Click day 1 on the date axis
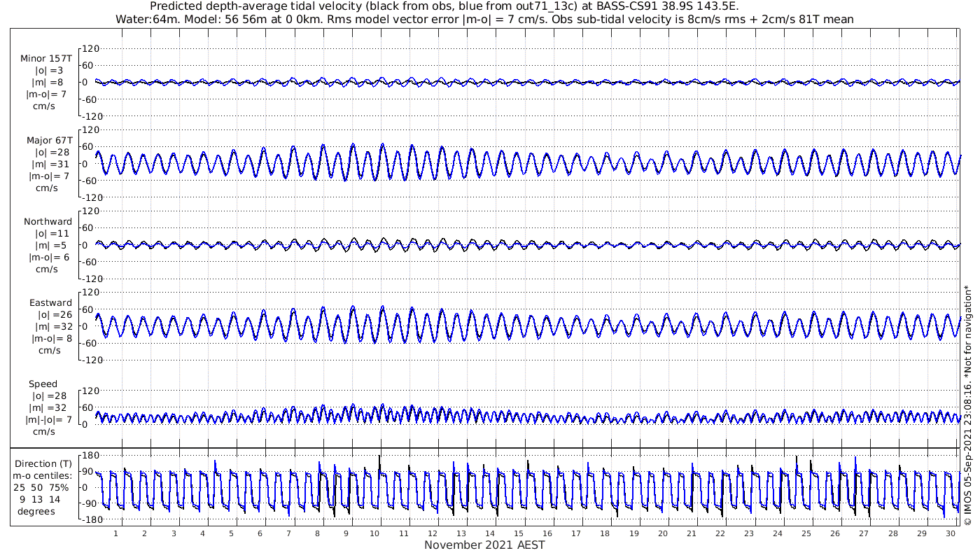The width and height of the screenshot is (980, 560). coord(115,533)
